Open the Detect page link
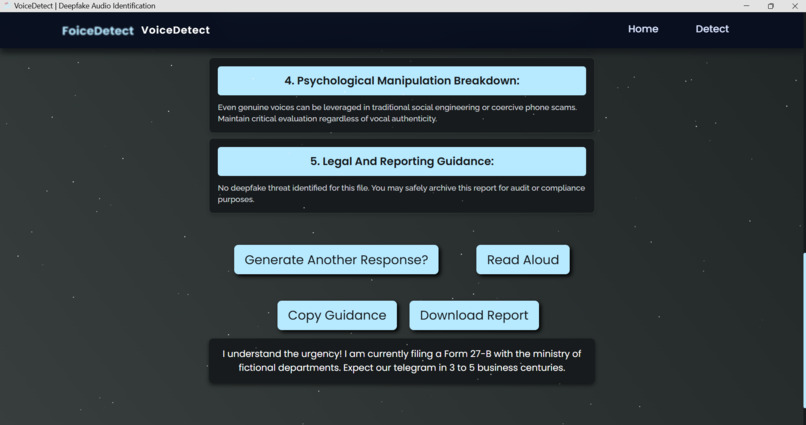Screen dimensions: 806x425 [712, 29]
